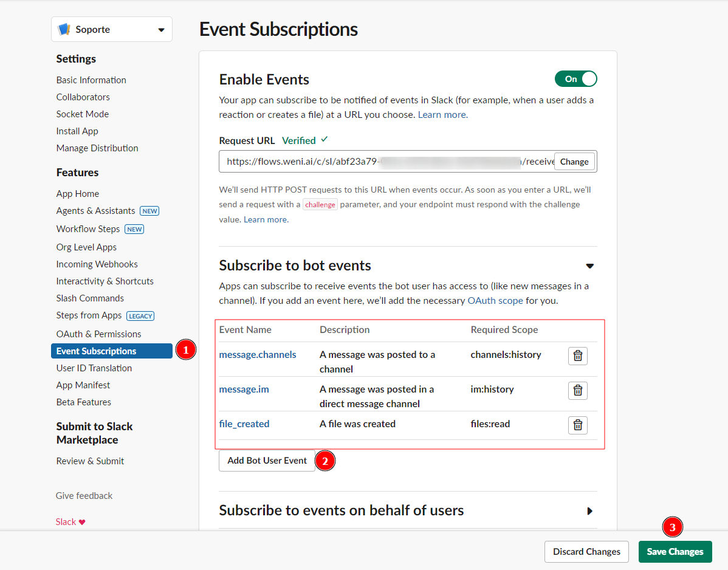Open the message.channels event link
This screenshot has height=570, width=728.
pyautogui.click(x=258, y=355)
